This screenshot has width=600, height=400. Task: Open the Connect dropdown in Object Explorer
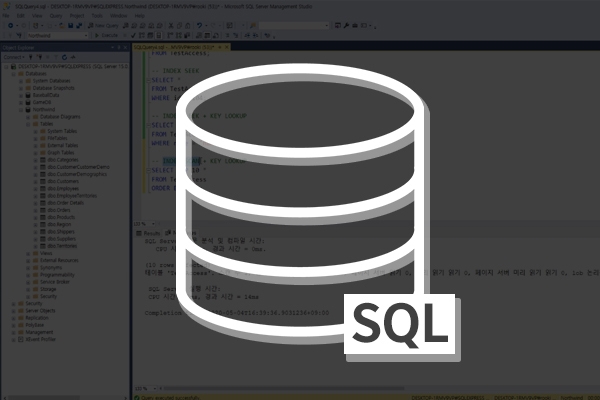[x=14, y=57]
